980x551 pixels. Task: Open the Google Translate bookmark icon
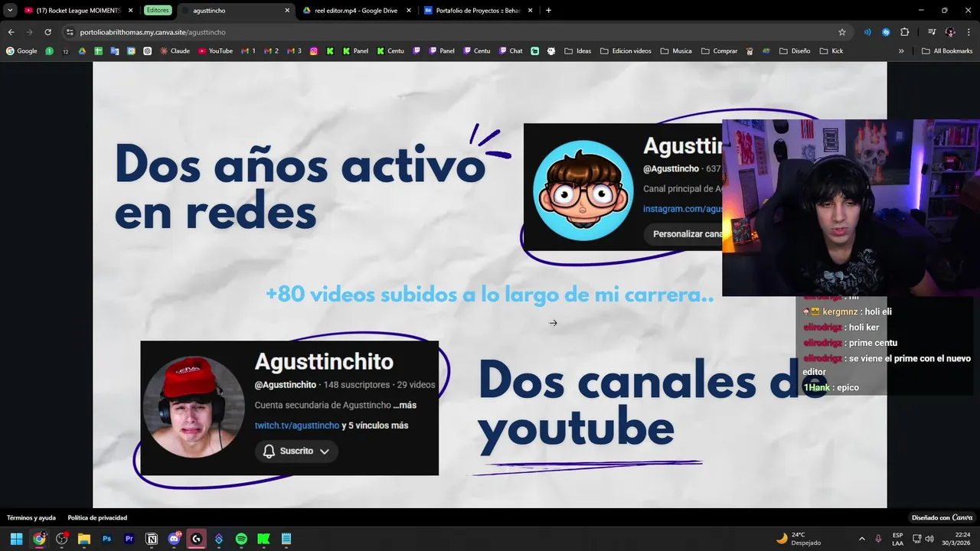(x=115, y=51)
